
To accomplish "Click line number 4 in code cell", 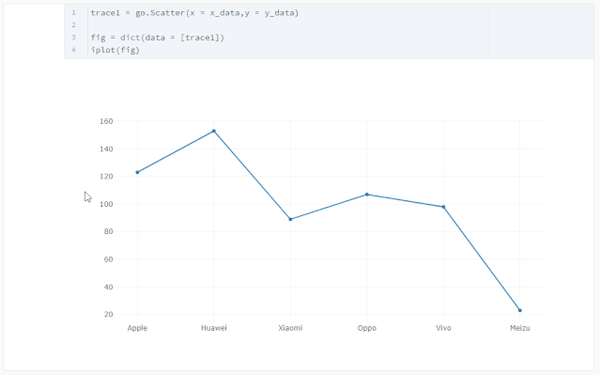I will [73, 50].
